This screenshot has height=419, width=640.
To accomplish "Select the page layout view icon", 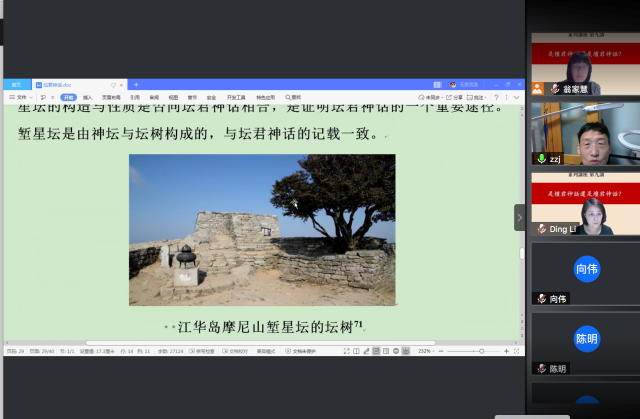I will coord(376,351).
